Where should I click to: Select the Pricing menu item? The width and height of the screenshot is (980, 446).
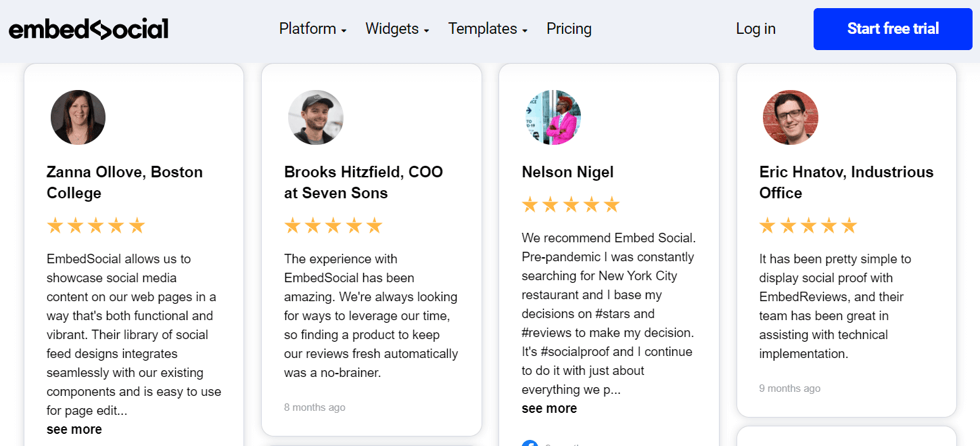[x=569, y=28]
